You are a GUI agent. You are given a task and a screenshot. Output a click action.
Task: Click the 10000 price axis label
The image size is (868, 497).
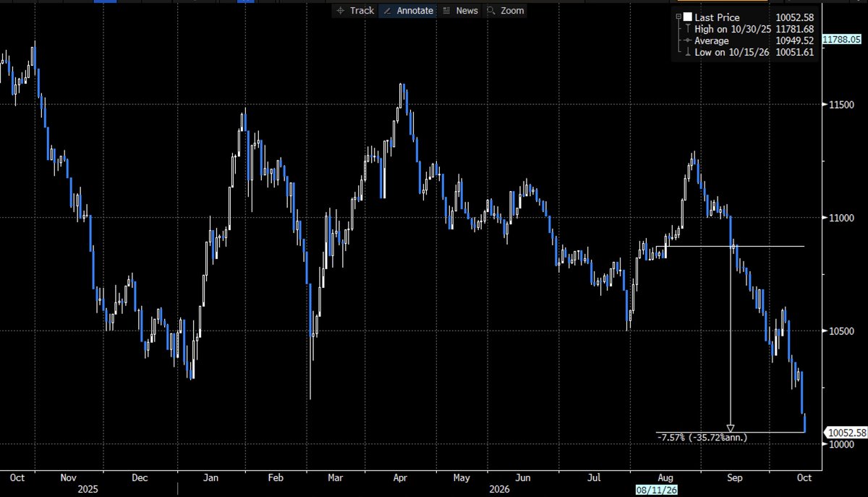point(842,444)
